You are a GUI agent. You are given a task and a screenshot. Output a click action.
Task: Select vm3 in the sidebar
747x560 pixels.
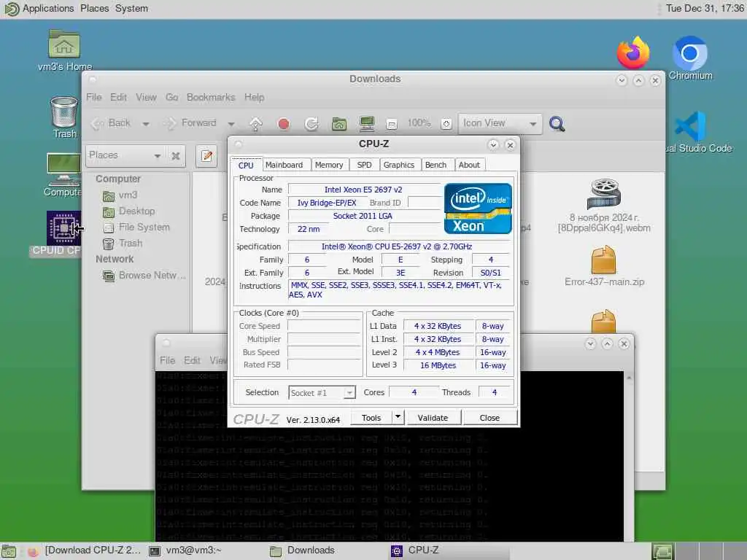pos(128,195)
